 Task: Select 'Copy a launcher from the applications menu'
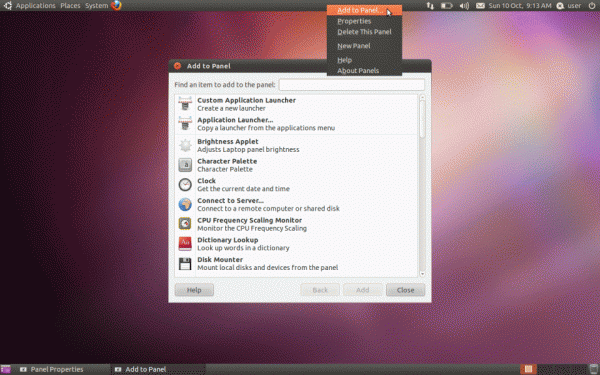pyautogui.click(x=266, y=128)
